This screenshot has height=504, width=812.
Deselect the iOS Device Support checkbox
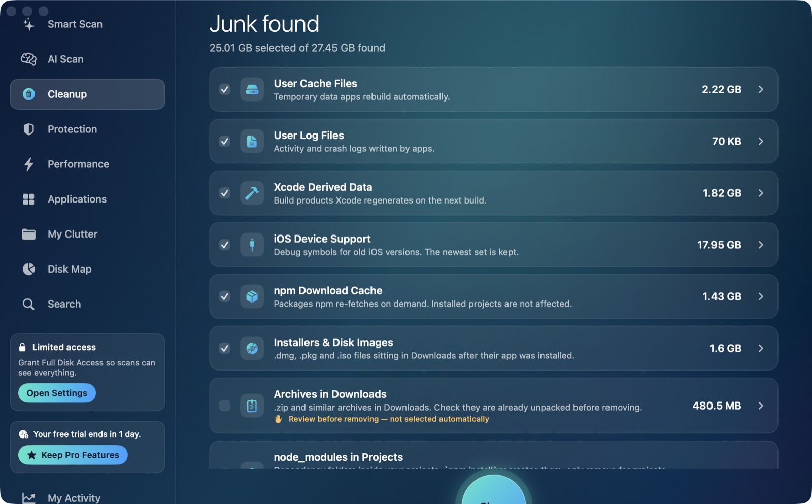225,245
